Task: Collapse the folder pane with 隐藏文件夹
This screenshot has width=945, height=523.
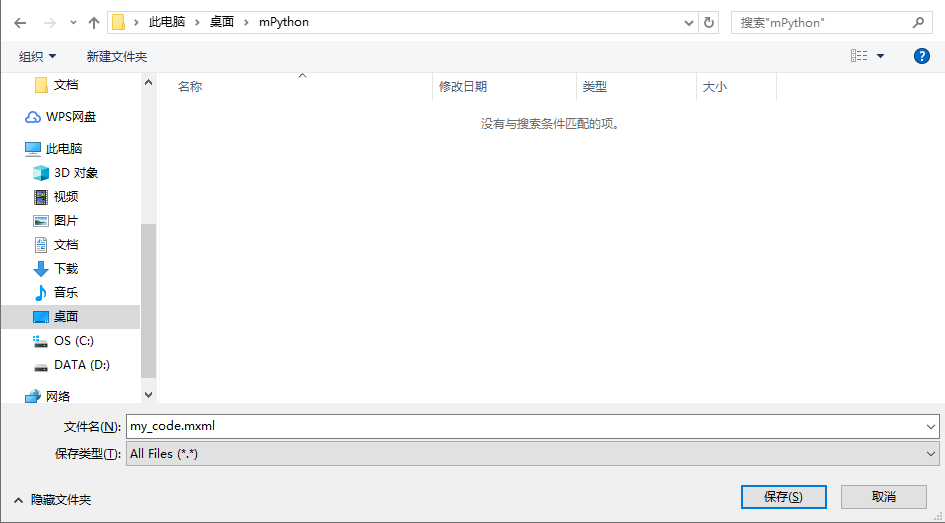Action: (52, 500)
